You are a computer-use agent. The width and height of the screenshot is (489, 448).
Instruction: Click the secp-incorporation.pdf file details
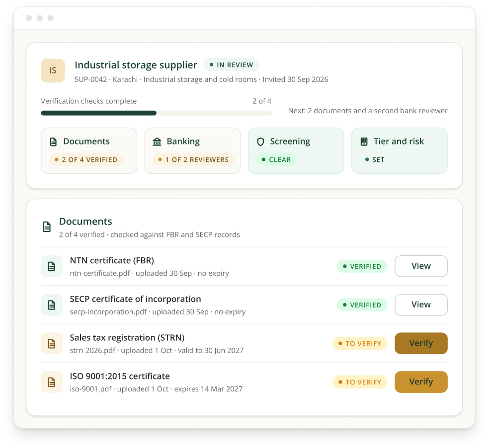(x=158, y=312)
